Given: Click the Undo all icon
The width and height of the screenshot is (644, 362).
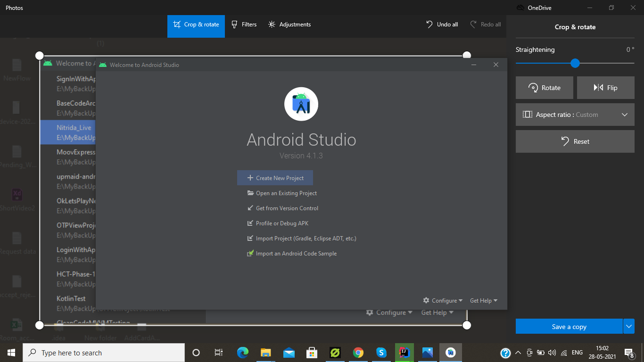Looking at the screenshot, I should pyautogui.click(x=429, y=24).
